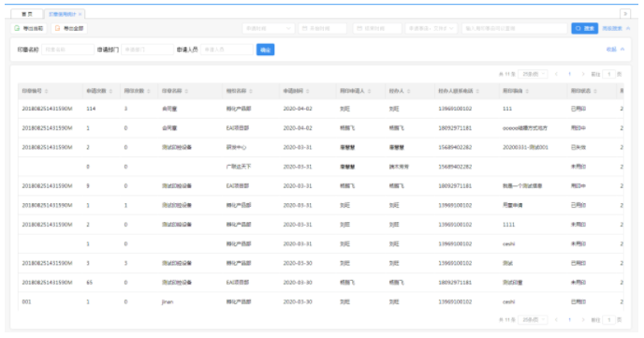Open top page-size 25条/页 dropdown
The height and width of the screenshot is (338, 644).
(x=533, y=74)
